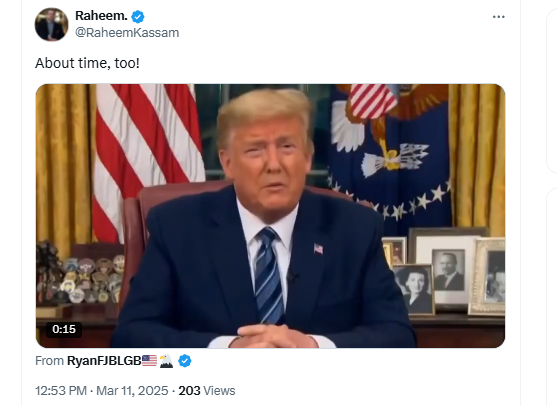557x406 pixels.
Task: Click the verified badge beside Raheem.
Action: pos(138,16)
